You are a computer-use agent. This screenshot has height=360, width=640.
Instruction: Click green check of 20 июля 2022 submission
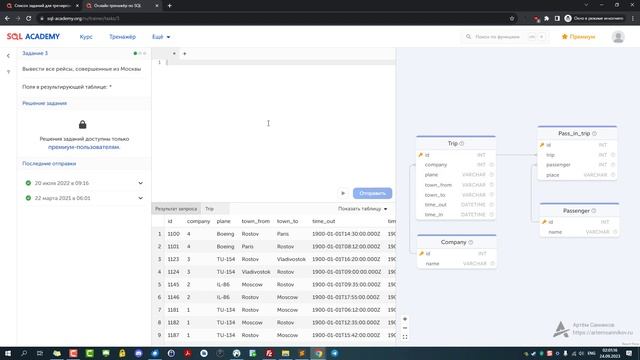click(28, 183)
